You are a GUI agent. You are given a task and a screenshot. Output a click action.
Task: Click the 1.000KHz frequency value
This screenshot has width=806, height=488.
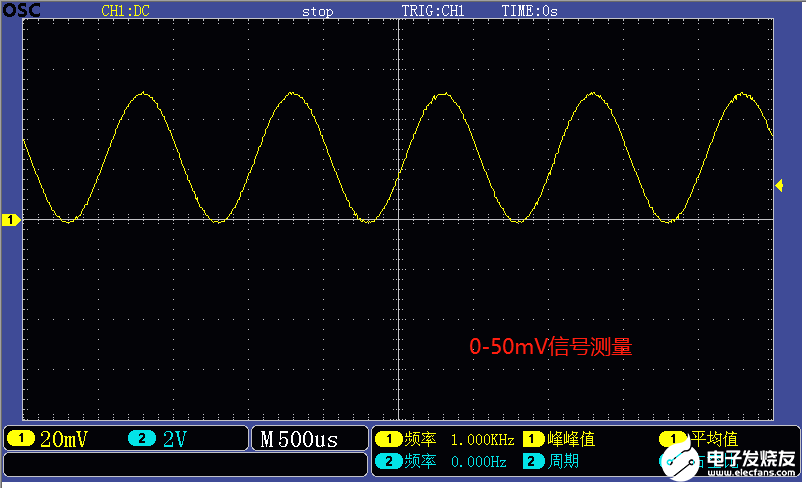[483, 440]
